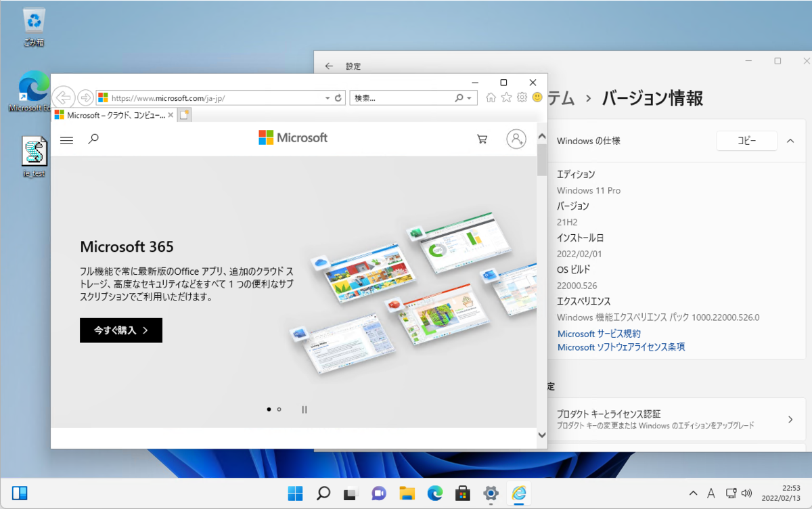Open Task View on the taskbar
The width and height of the screenshot is (812, 509).
click(x=350, y=493)
